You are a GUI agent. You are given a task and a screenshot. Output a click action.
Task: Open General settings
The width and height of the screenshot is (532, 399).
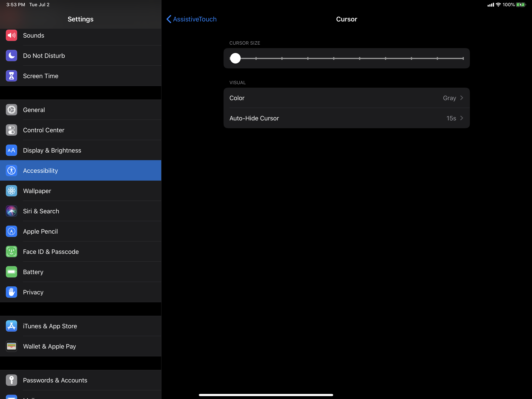click(x=81, y=110)
